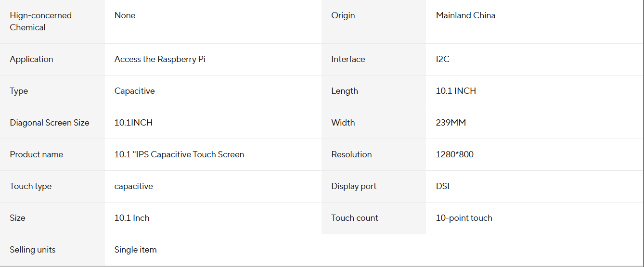Select the "DSI" display port value
This screenshot has width=644, height=267.
[x=443, y=186]
